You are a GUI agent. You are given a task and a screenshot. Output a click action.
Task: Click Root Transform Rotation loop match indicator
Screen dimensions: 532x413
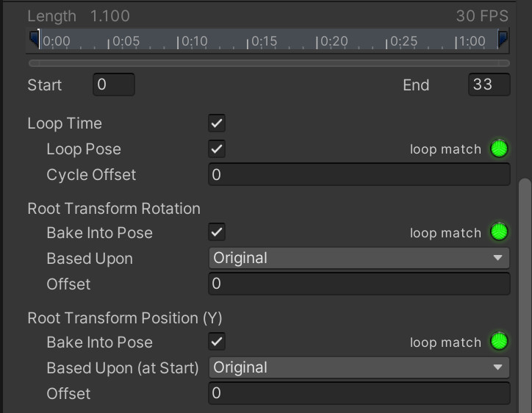click(499, 231)
